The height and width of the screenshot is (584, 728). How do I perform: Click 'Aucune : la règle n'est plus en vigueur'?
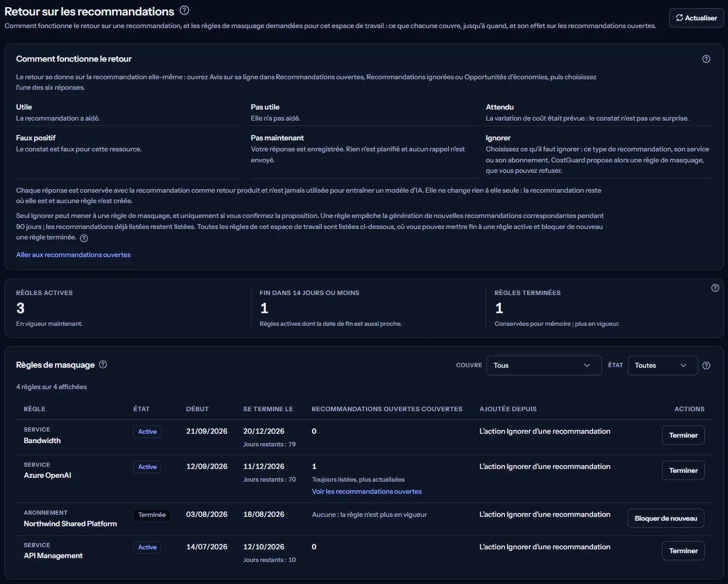369,515
